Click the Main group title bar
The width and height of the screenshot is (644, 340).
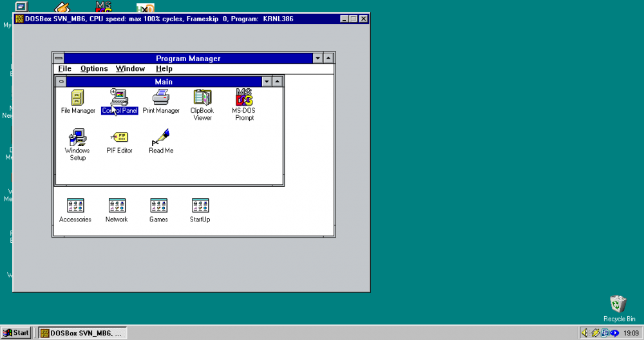(164, 81)
